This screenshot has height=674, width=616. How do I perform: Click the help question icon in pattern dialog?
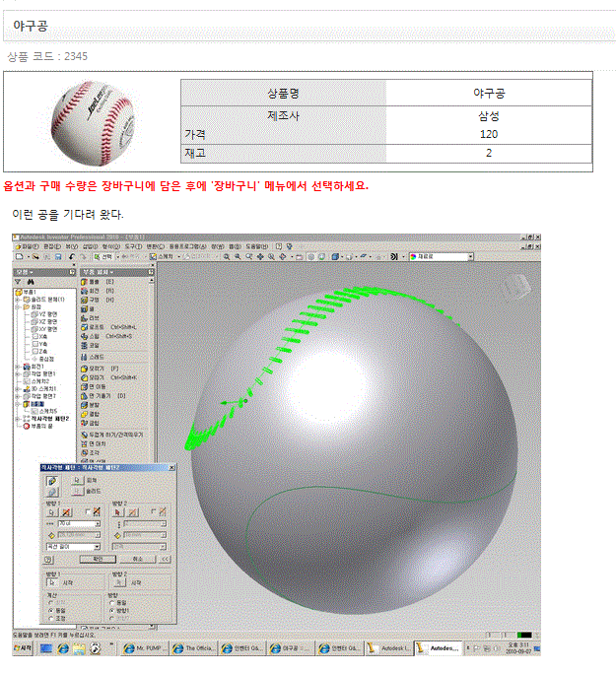48,560
